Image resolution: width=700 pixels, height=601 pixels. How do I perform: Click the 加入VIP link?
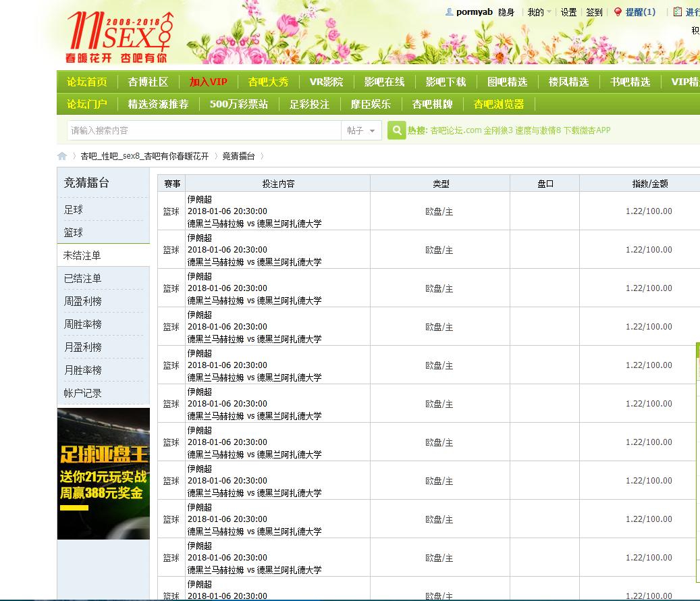coord(208,82)
